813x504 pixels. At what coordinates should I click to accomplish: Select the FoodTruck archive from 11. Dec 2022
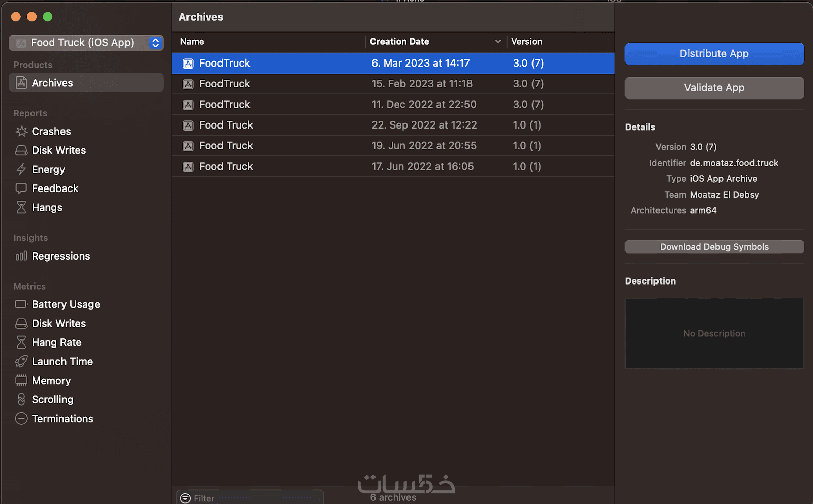tap(393, 105)
